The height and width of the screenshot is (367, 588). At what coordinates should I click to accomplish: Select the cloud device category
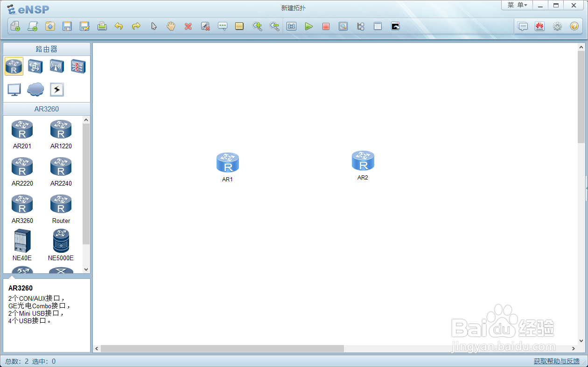35,90
